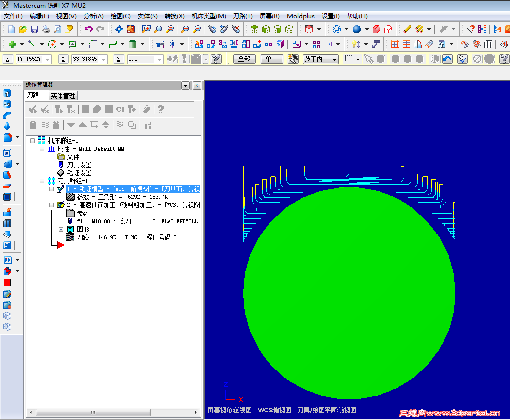Select the Zoom window magnifier icon
This screenshot has width=510, height=420.
[x=147, y=29]
